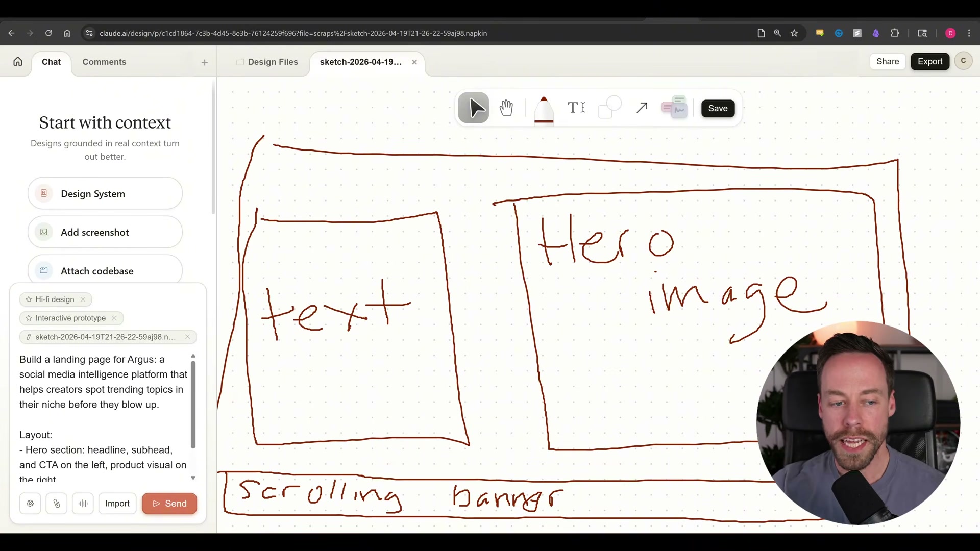The height and width of the screenshot is (551, 980).
Task: Export the design
Action: 929,61
